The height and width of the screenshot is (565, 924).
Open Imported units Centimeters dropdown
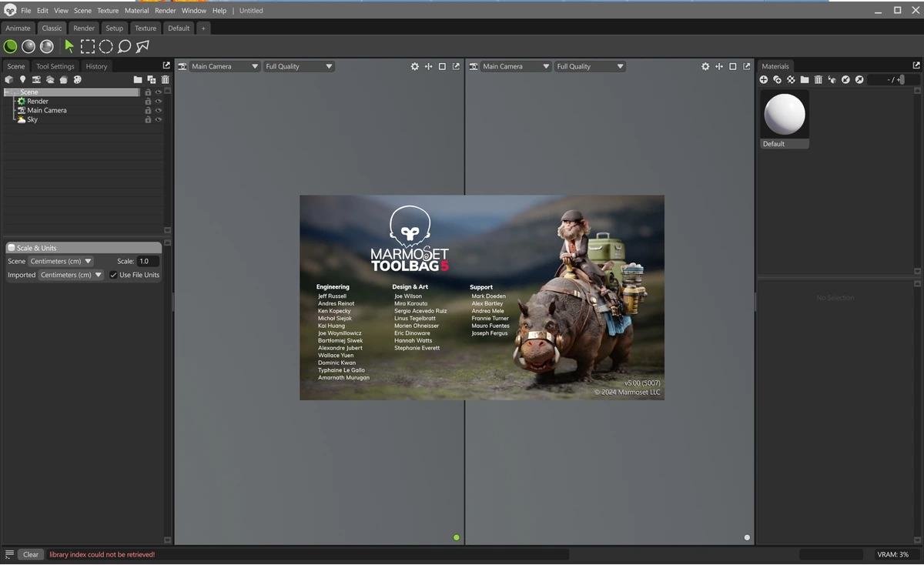pyautogui.click(x=71, y=275)
